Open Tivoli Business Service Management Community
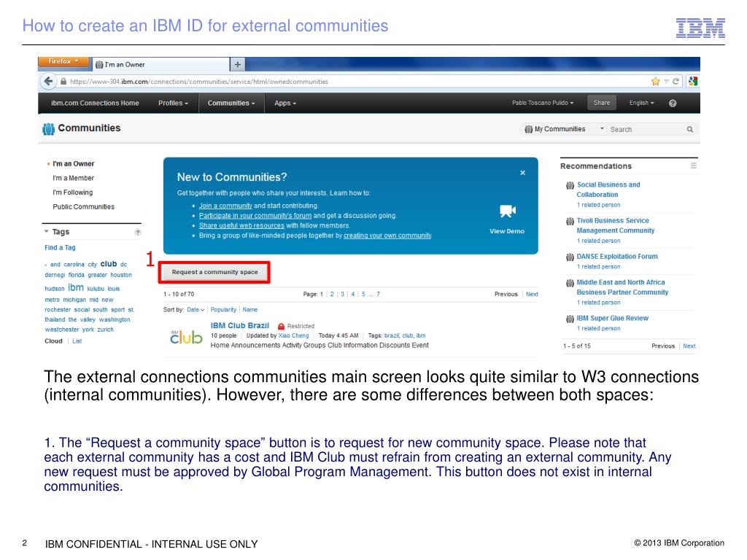Screen dimensions: 747x560 coord(616,226)
